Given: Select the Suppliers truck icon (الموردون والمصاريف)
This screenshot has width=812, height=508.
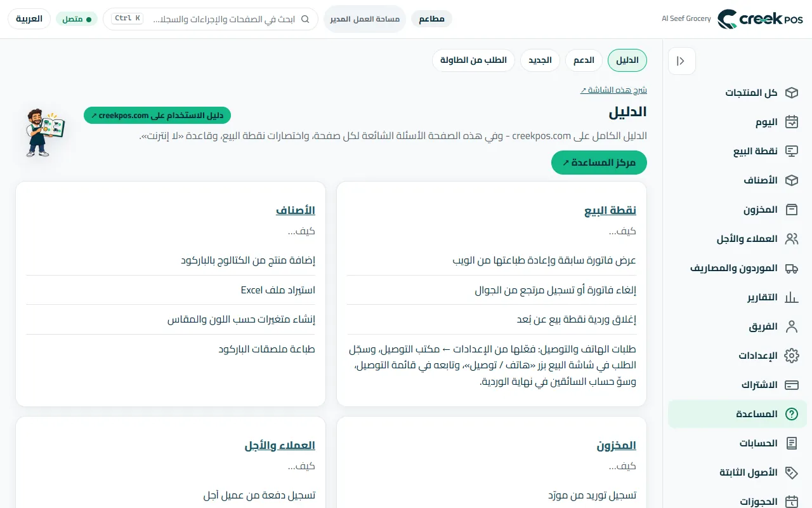Looking at the screenshot, I should 791,268.
